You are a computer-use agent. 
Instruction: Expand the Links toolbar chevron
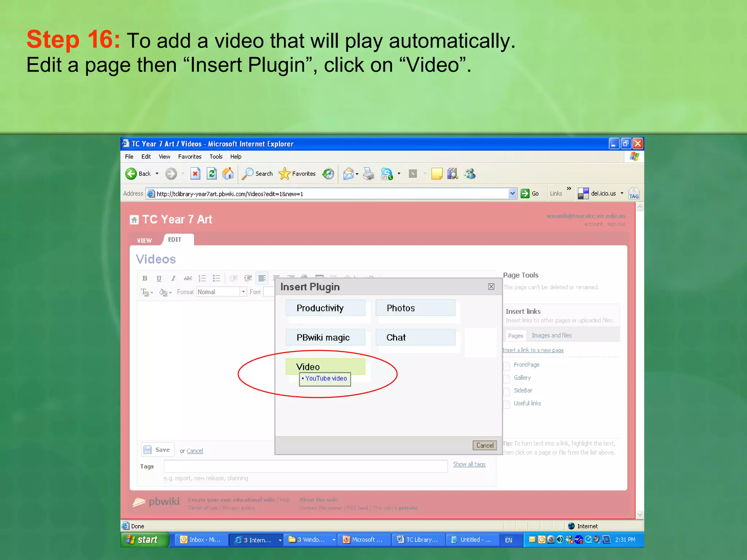pos(569,188)
